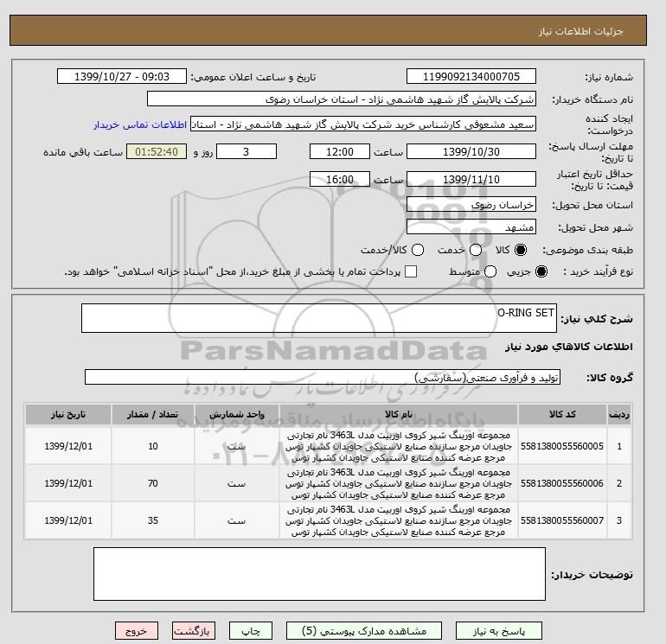Click the کد کالا column header
The image size is (666, 644).
562,414
